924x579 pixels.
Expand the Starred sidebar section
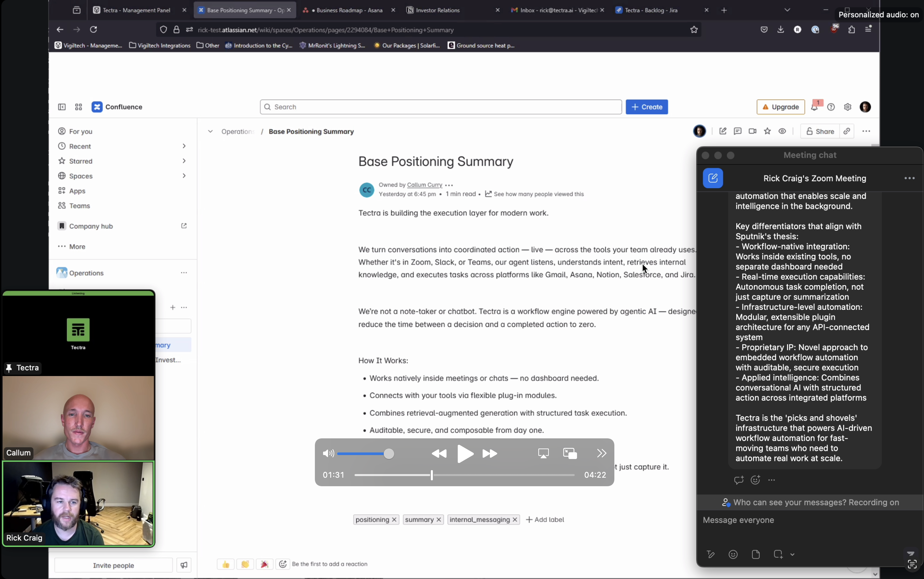[x=184, y=161]
